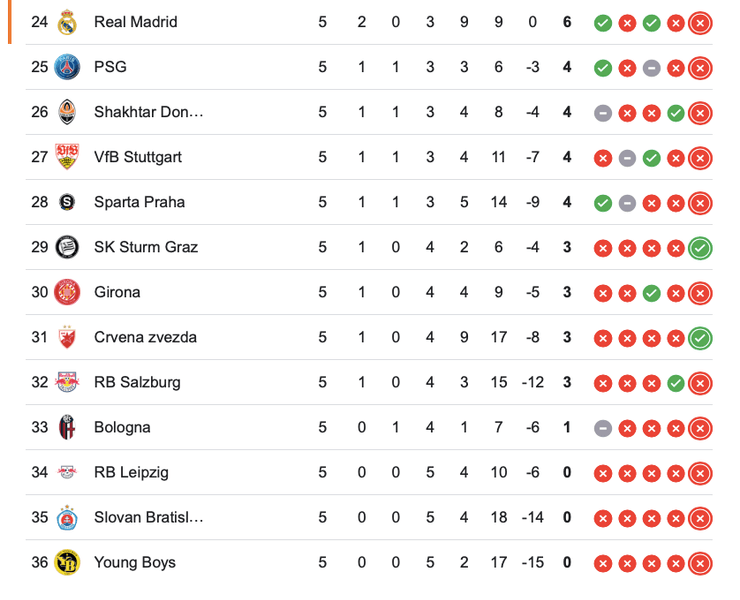Click the Shakhtar Donetsk crest icon

pos(67,112)
